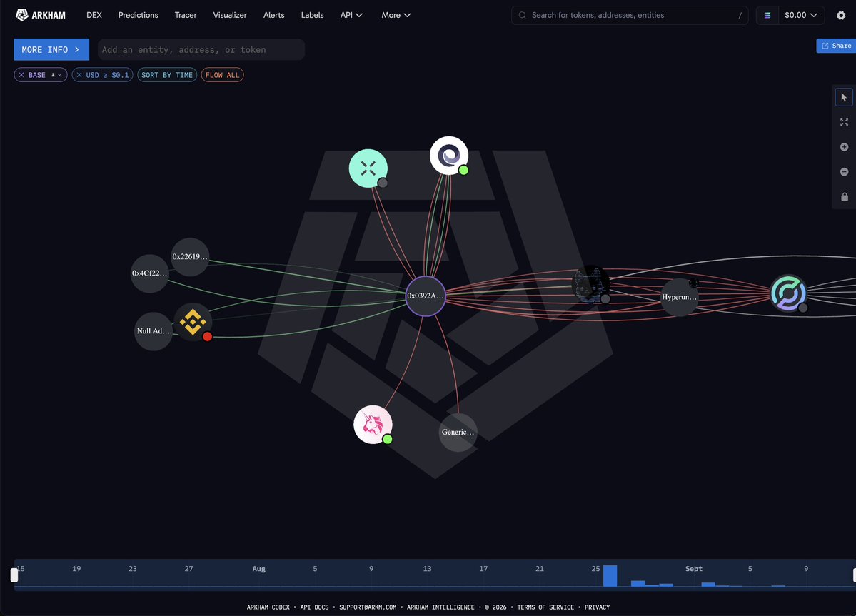Focus the Add an entity, address, or token field
Viewport: 856px width, 616px height.
coord(201,50)
